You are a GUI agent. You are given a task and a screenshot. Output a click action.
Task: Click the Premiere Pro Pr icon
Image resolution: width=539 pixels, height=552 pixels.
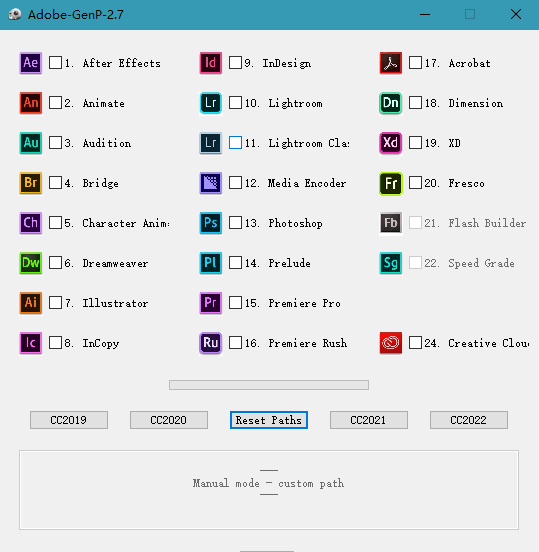coord(211,303)
